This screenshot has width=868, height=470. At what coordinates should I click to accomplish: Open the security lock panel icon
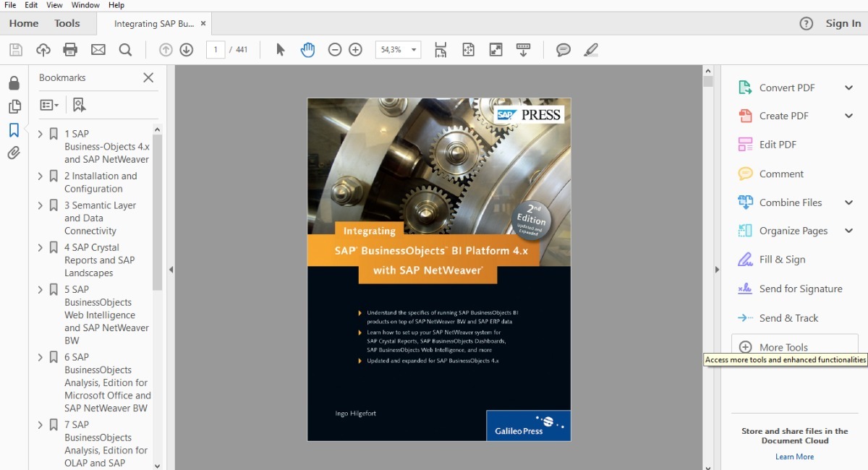point(14,83)
